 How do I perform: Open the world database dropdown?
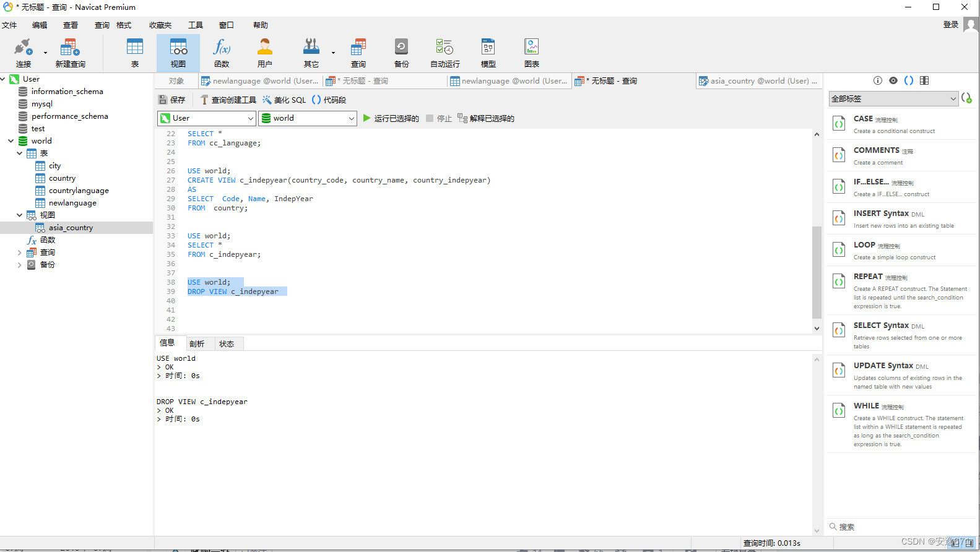click(308, 118)
